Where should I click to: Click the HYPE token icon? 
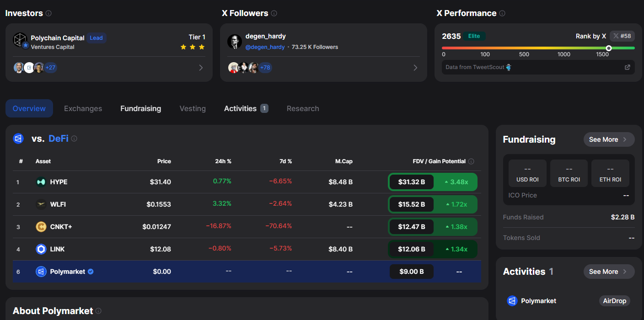[x=41, y=182]
